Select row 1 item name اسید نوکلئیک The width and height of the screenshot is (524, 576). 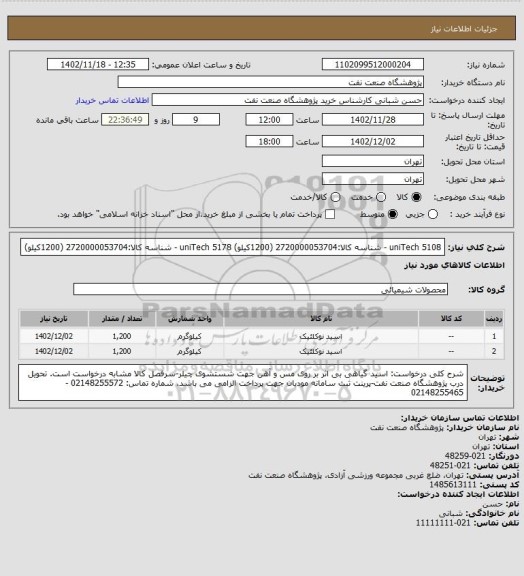coord(321,336)
